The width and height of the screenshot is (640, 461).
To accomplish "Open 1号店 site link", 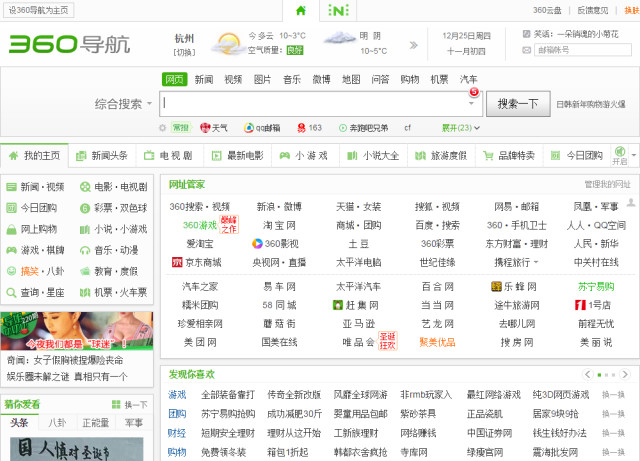I will [x=592, y=305].
